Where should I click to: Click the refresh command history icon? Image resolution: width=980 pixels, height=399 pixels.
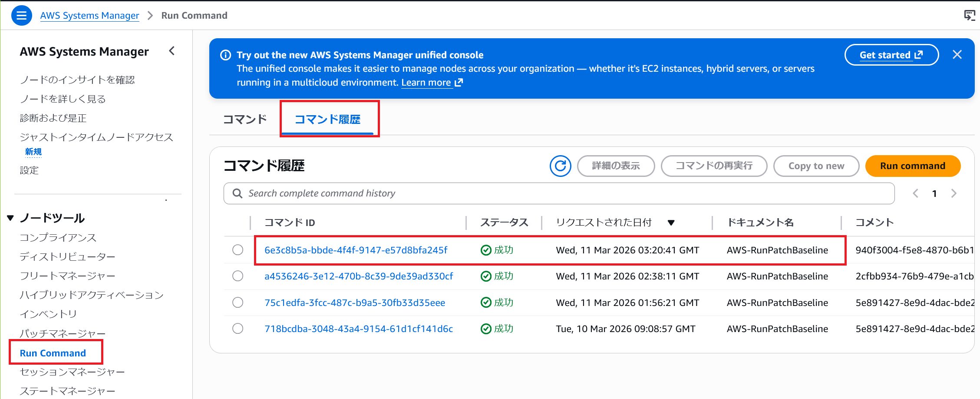click(560, 166)
